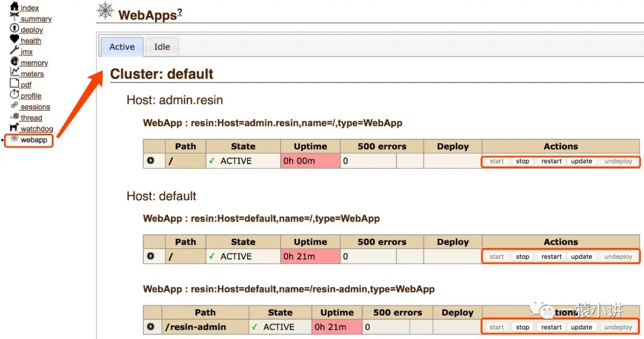Open the watchdog link
Screen dimensions: 644x339
tap(36, 129)
